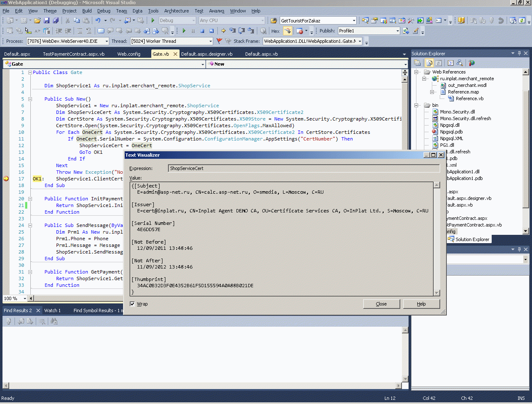
Task: Open the Process dropdown for WebDev.WebServer40.EXE
Action: [107, 41]
